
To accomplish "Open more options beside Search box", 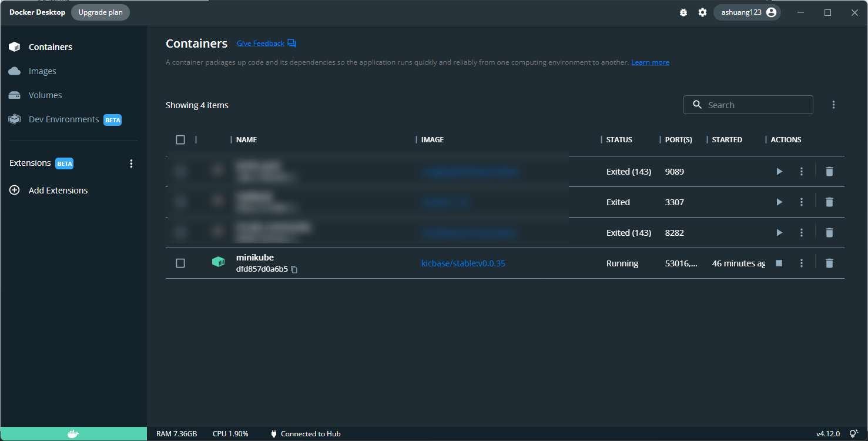I will (x=833, y=105).
